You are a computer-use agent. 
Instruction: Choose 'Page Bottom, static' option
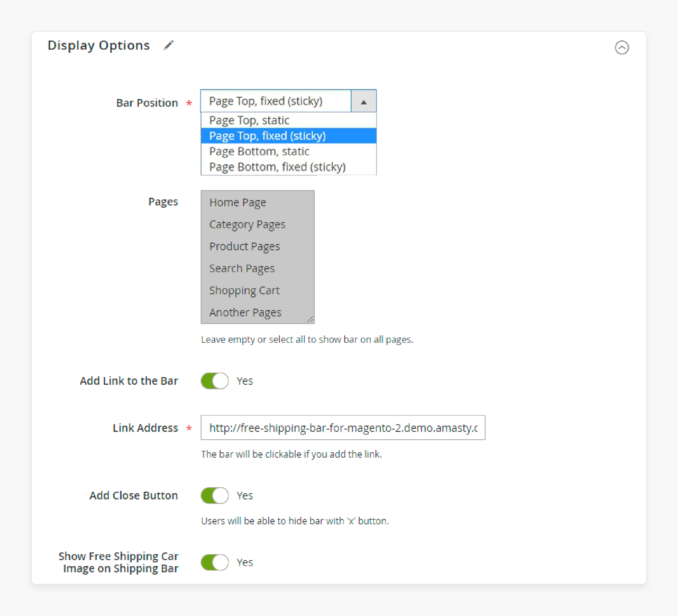click(x=289, y=151)
